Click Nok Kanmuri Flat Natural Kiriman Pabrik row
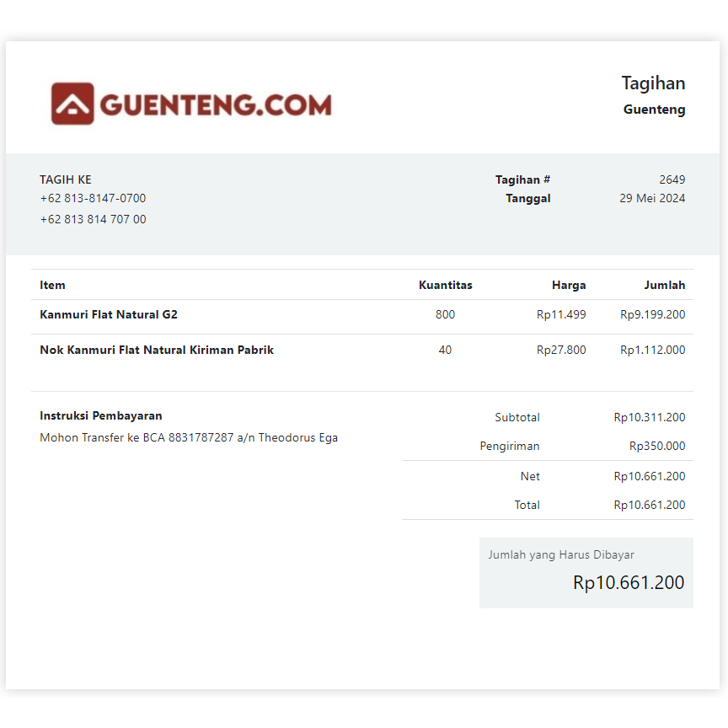 pos(158,350)
